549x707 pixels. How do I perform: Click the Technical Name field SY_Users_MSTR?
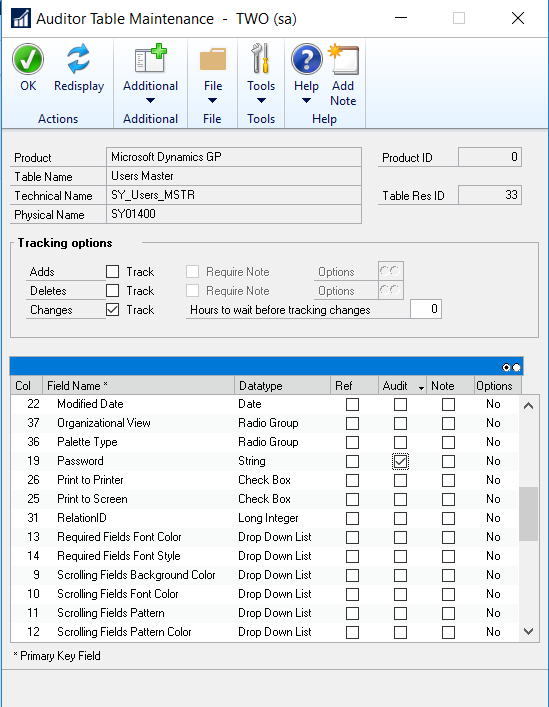(234, 195)
